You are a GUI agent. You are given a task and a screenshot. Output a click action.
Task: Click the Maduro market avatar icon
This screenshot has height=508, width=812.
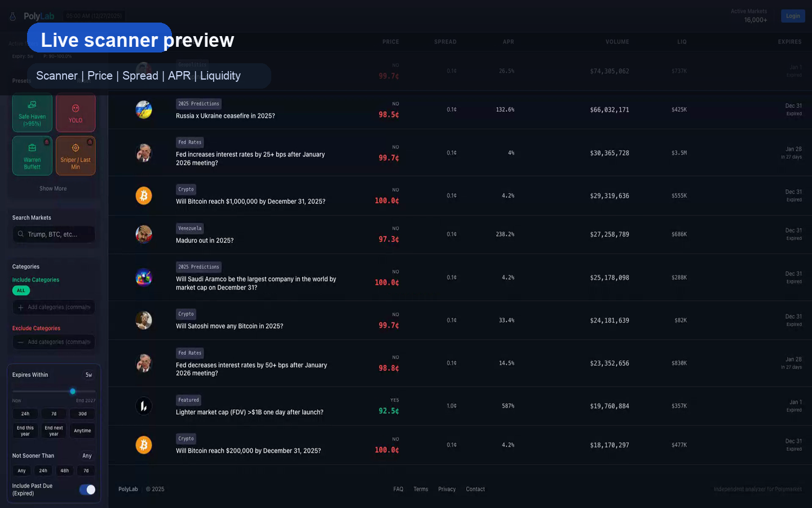pyautogui.click(x=144, y=234)
